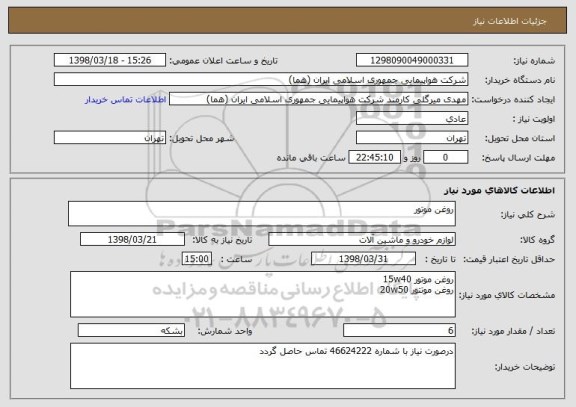Select the شماره نیاز field 1298090049000331
This screenshot has height=407, width=576.
coord(412,60)
